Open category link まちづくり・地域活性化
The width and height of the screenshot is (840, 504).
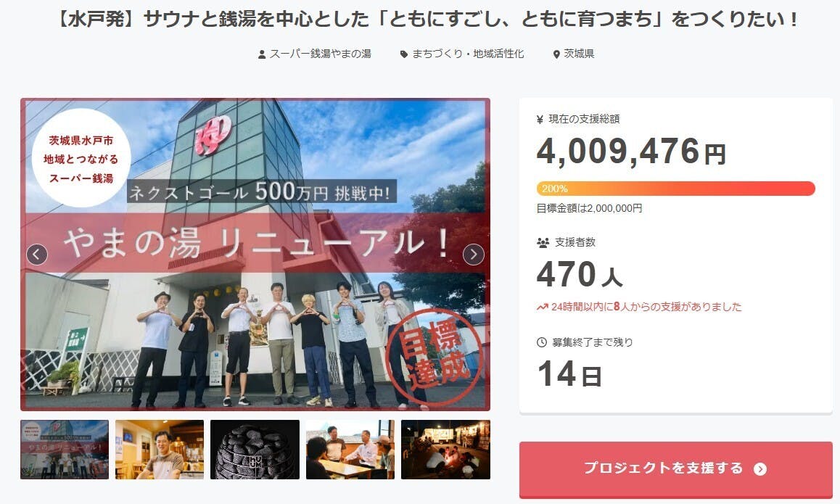[468, 54]
